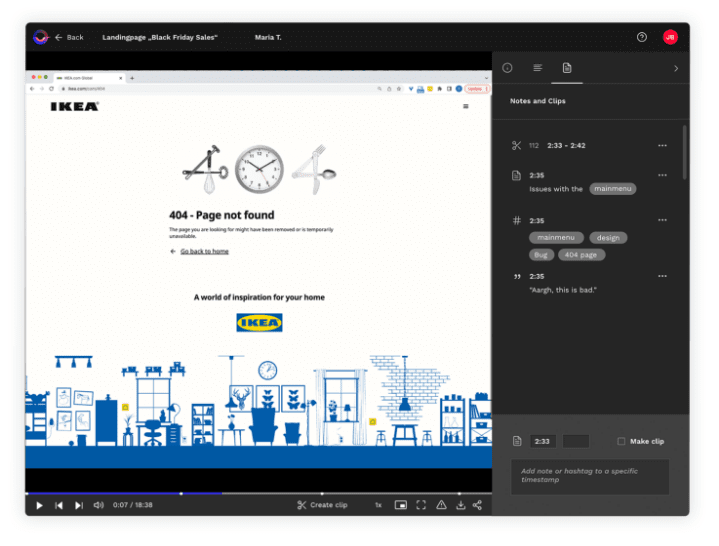Switch to the info tab icon
Screen dimensions: 719x546
click(507, 68)
